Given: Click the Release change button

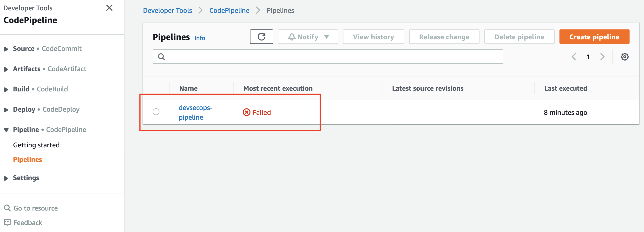Looking at the screenshot, I should (444, 37).
